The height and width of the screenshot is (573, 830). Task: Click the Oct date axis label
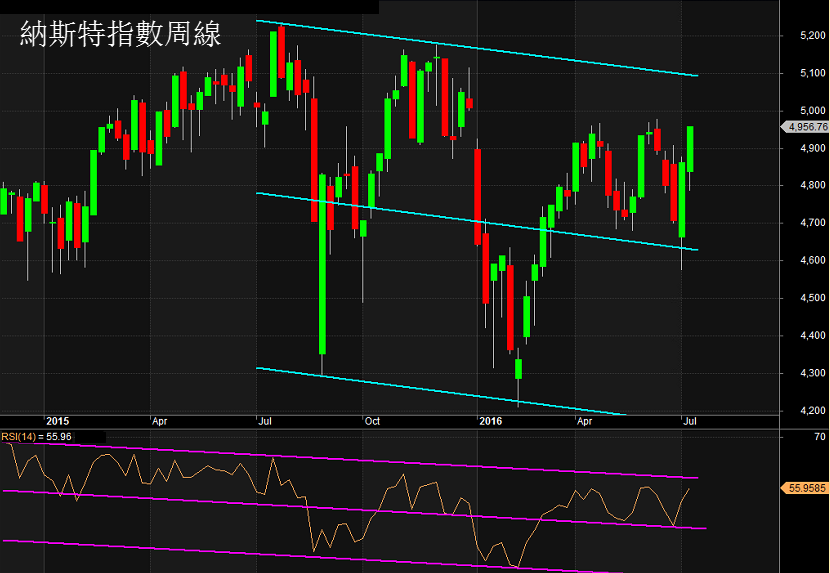pyautogui.click(x=372, y=421)
